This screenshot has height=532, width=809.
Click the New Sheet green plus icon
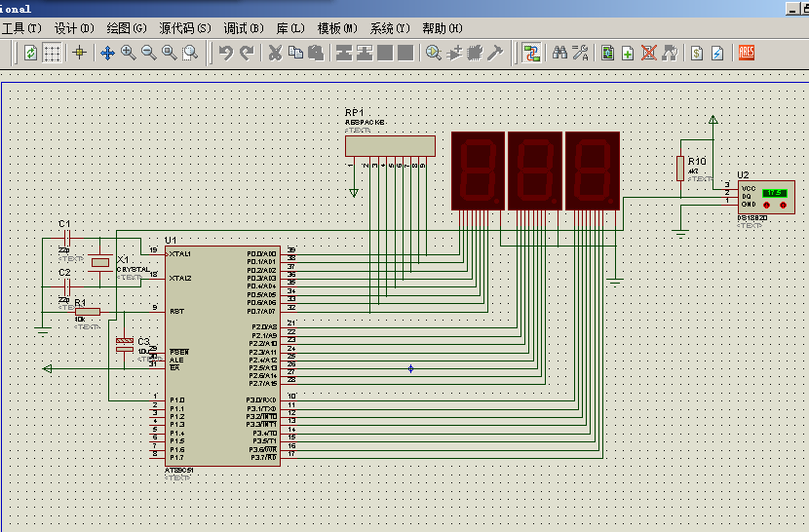pos(628,53)
